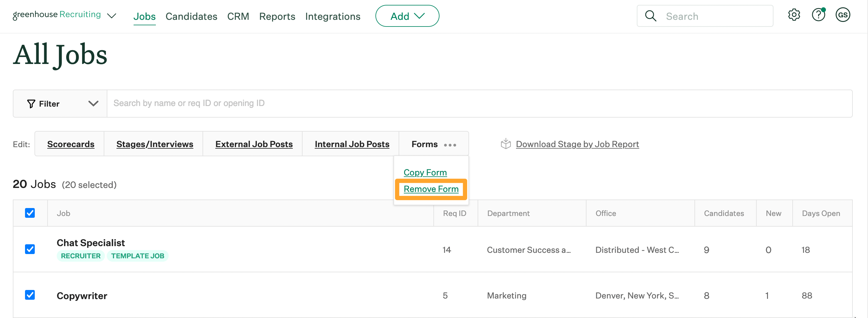Expand the Filter dropdown chevron
This screenshot has width=868, height=318.
[x=93, y=104]
